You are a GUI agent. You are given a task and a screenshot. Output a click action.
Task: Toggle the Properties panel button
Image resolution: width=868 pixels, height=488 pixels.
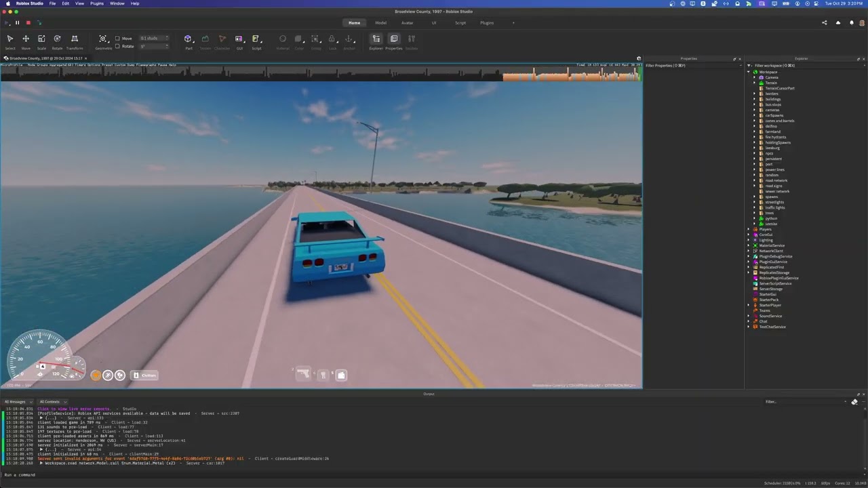394,41
